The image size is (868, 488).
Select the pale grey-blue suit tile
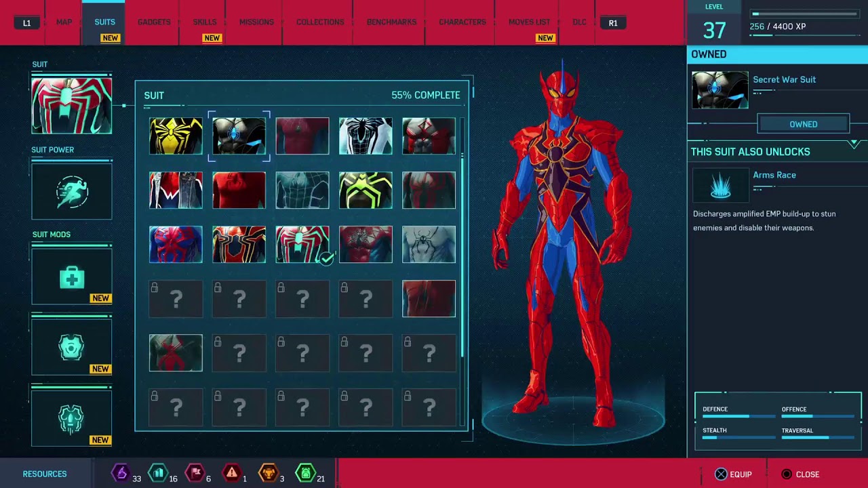click(429, 244)
